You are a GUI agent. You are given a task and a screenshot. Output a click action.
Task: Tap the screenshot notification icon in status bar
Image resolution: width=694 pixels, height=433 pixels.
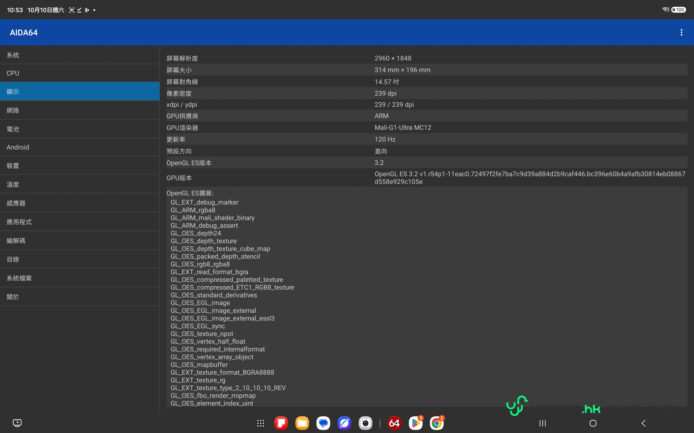point(71,10)
